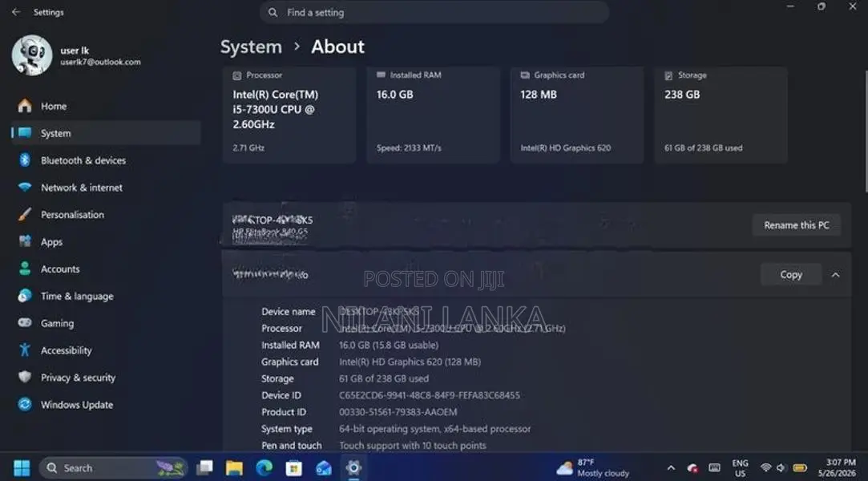Open Network & internet icon
Viewport: 868px width, 481px height.
[x=25, y=187]
